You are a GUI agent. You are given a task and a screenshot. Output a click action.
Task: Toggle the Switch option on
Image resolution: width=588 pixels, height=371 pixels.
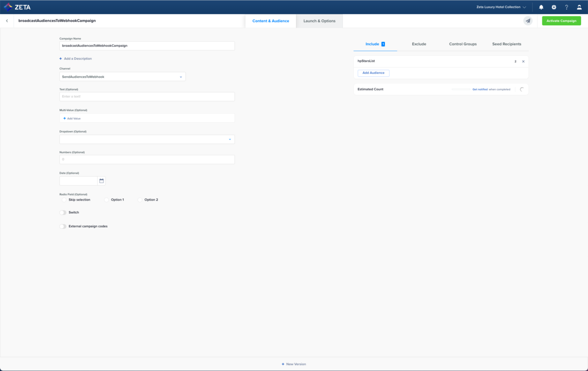click(x=63, y=213)
